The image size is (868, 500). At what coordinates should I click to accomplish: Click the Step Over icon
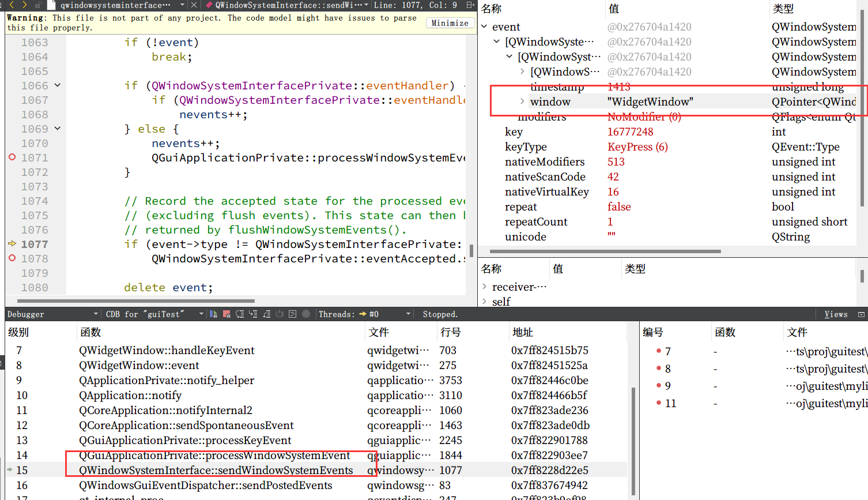coord(240,314)
